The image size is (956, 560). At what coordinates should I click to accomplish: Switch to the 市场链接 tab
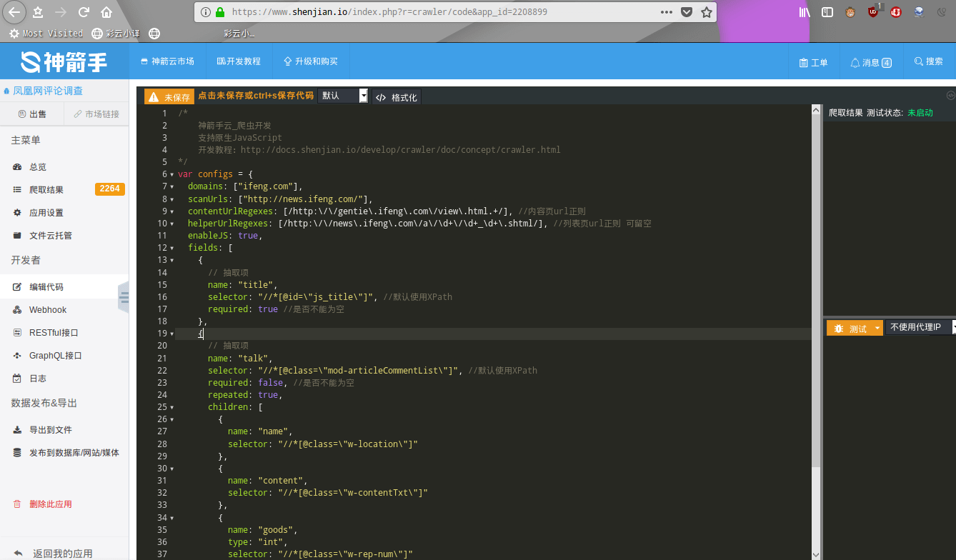[96, 114]
